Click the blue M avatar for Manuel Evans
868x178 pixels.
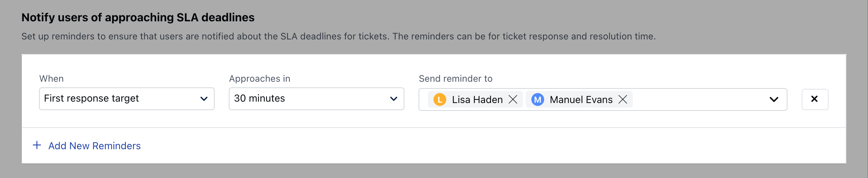coord(538,99)
